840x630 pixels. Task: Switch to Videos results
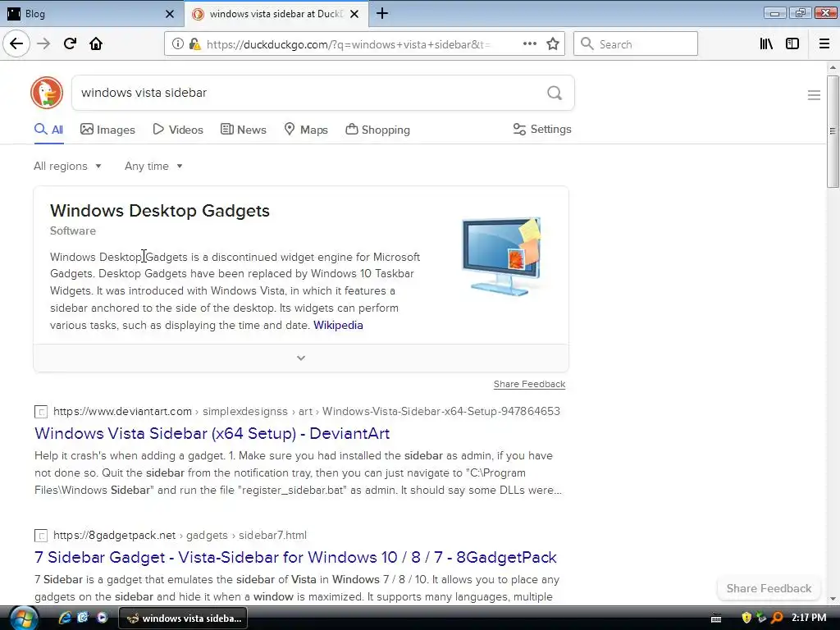[178, 130]
